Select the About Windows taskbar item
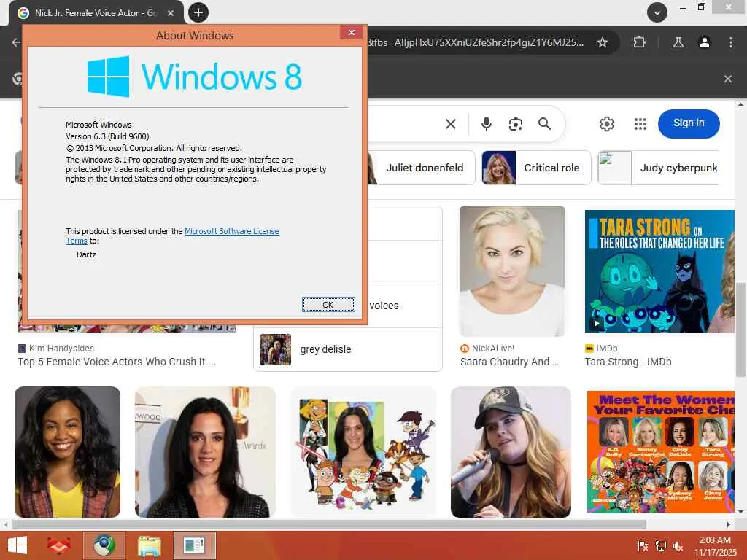 pos(194,545)
